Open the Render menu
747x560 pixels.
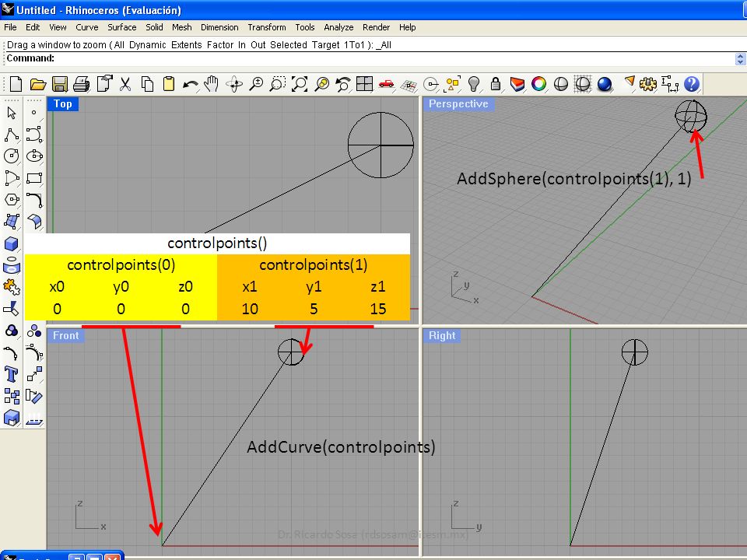pos(377,28)
